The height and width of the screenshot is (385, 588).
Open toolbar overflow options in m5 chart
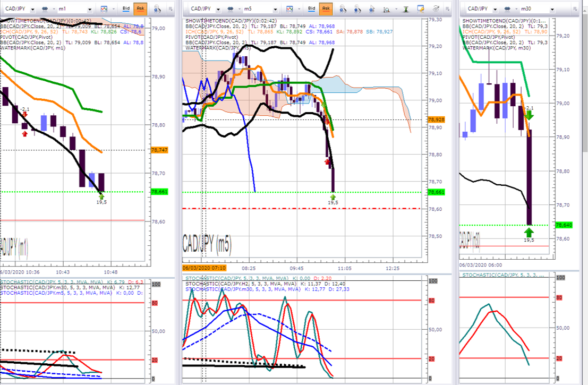447,8
